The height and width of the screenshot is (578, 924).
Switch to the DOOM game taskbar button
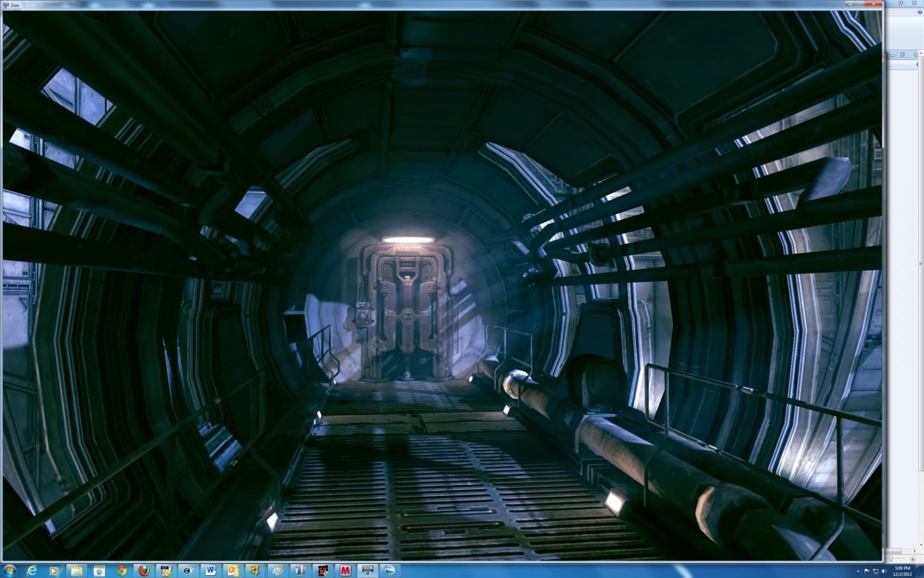pos(366,571)
